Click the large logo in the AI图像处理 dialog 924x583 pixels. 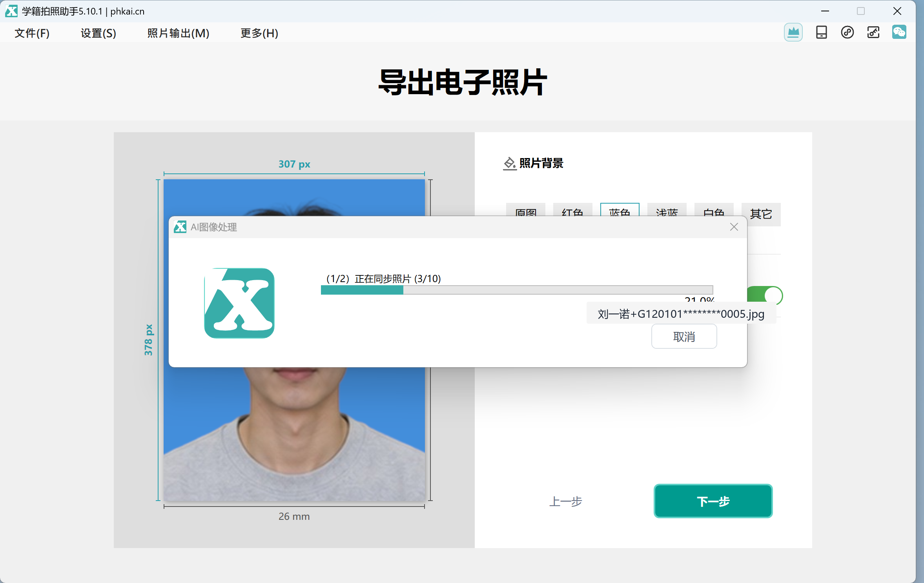(x=239, y=303)
